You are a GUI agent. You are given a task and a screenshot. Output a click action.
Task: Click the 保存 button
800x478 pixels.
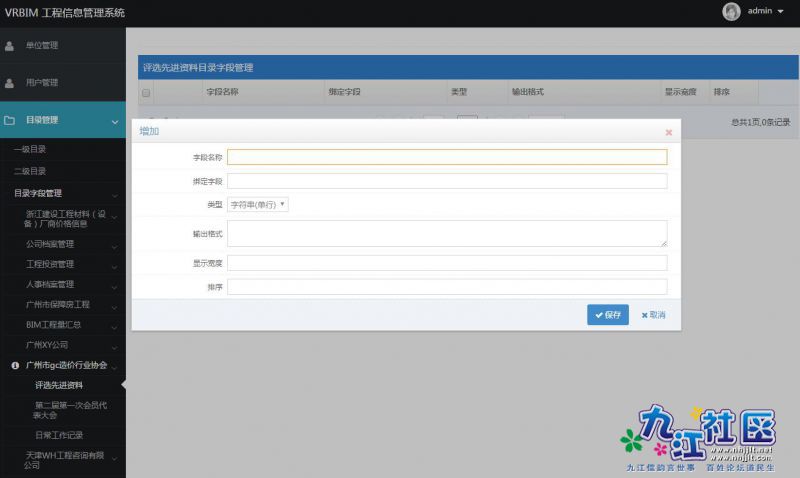[608, 314]
